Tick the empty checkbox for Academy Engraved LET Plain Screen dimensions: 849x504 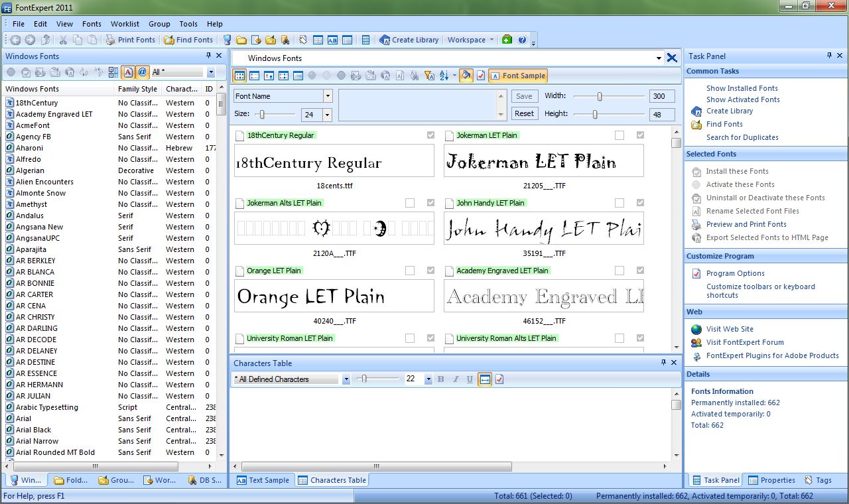pyautogui.click(x=619, y=271)
